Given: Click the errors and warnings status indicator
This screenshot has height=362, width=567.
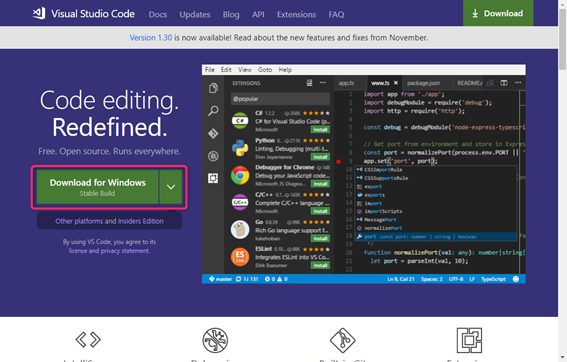Looking at the screenshot, I should pos(276,279).
